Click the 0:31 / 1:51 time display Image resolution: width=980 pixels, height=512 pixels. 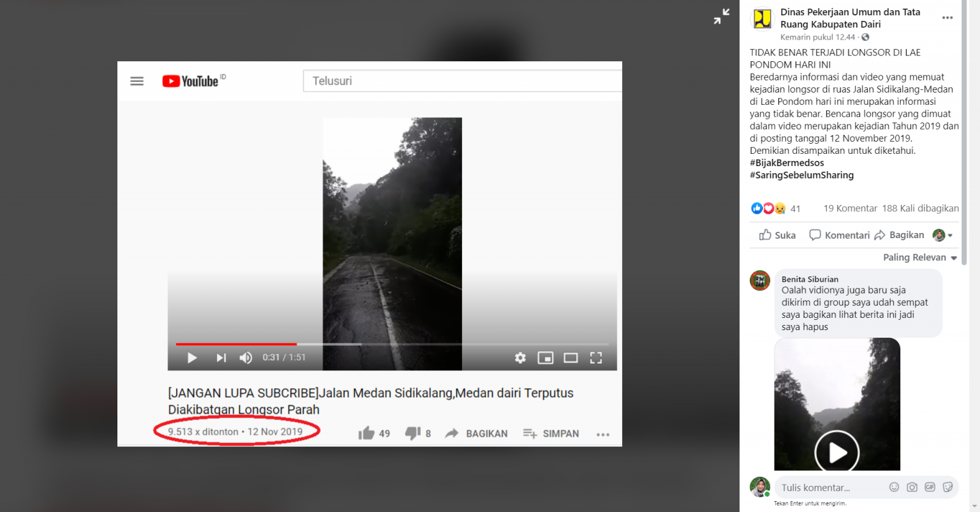pos(284,358)
